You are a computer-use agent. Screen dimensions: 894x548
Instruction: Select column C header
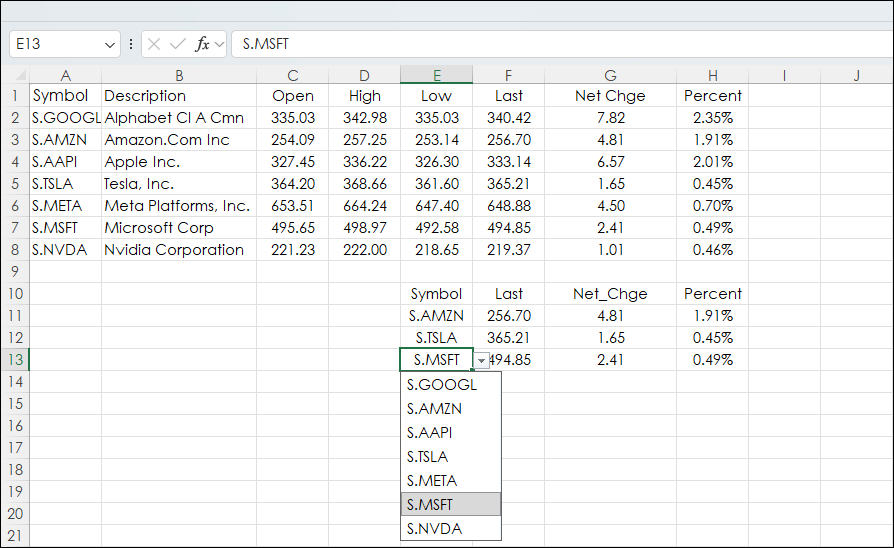(292, 75)
